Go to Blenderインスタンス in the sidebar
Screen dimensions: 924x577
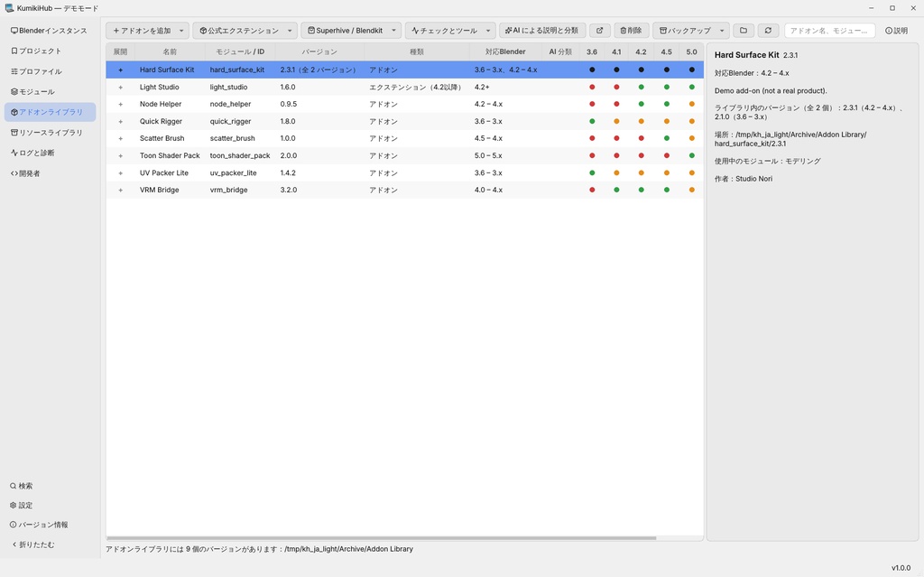pos(50,31)
